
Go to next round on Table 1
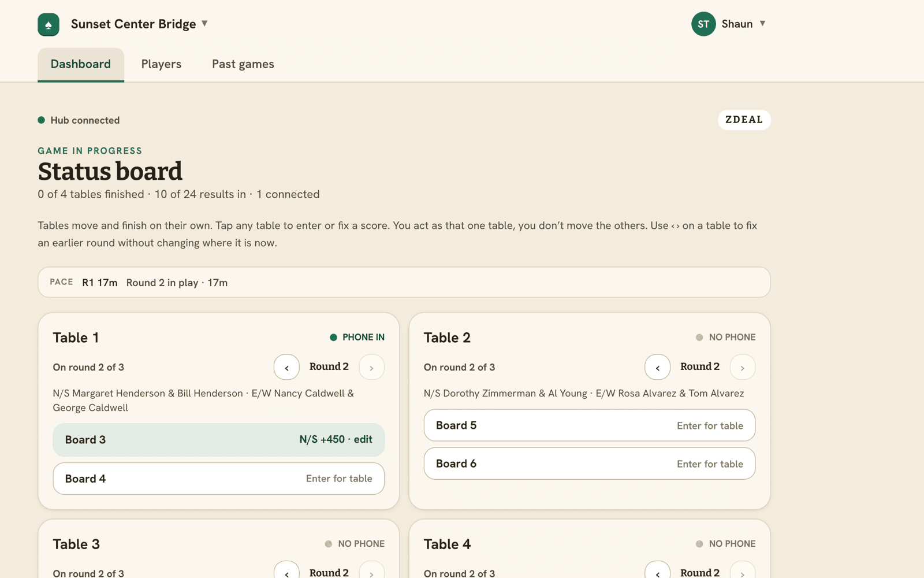pos(372,367)
